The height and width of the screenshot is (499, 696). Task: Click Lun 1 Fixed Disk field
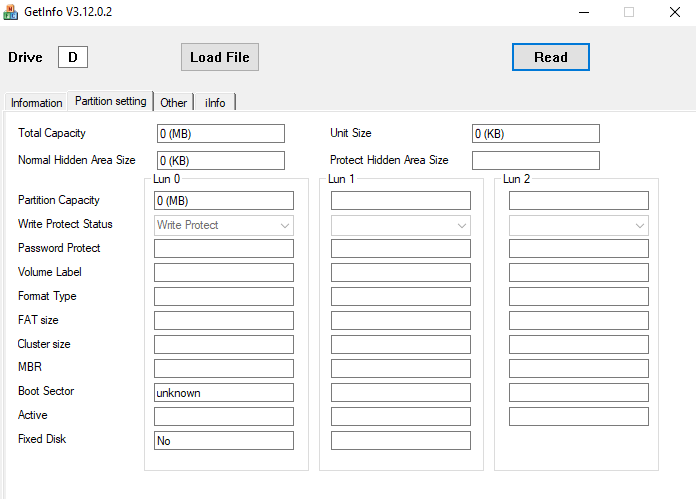400,440
